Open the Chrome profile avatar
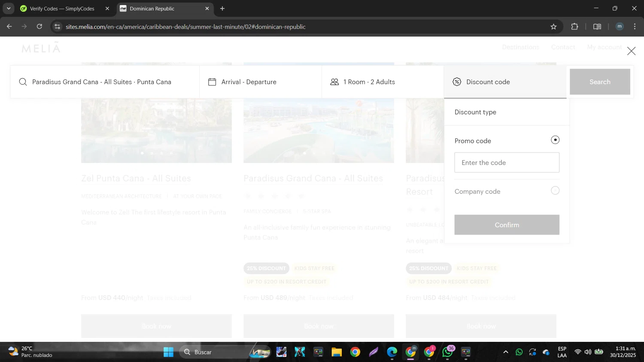The image size is (644, 362). (620, 27)
